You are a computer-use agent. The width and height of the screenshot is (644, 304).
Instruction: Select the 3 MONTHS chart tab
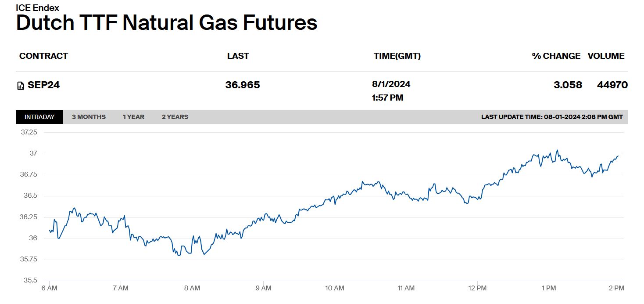[x=89, y=117]
